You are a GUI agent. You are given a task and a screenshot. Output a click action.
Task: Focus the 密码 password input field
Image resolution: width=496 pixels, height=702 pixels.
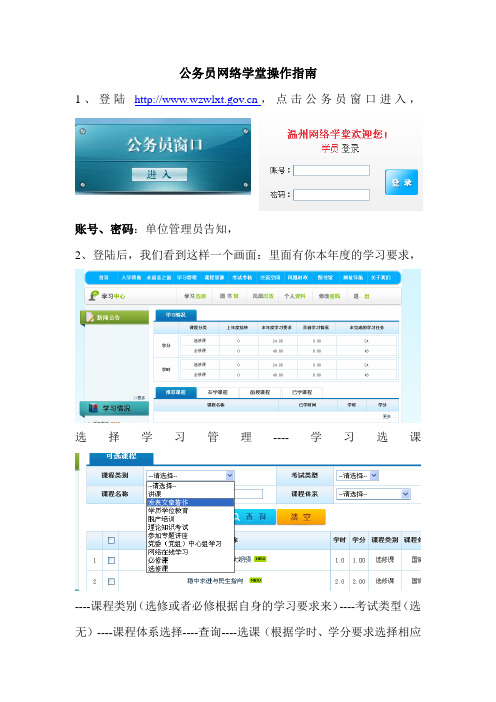pos(331,195)
